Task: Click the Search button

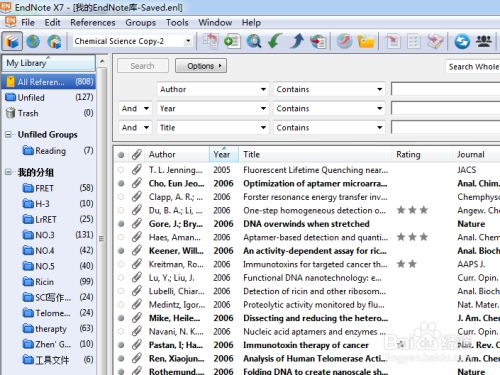Action: click(x=143, y=66)
